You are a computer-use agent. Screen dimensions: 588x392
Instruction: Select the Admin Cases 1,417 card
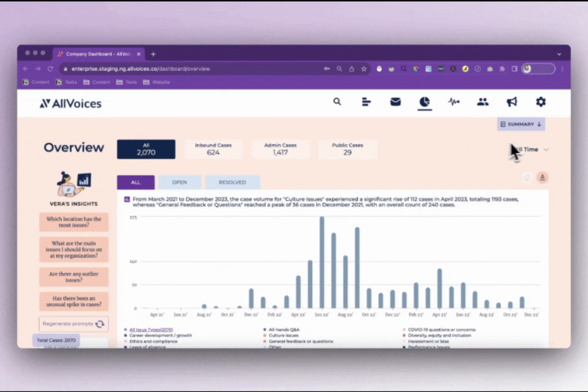280,149
